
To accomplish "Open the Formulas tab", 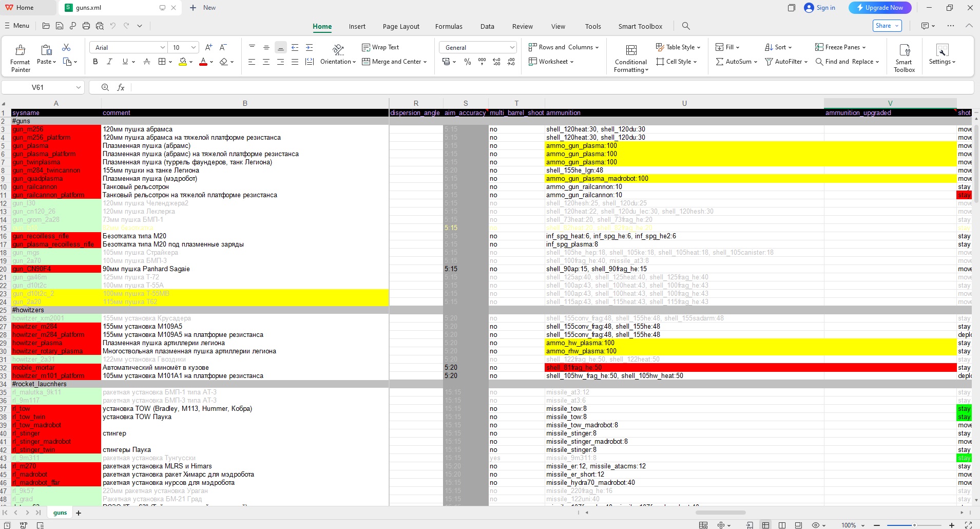I will coord(449,26).
